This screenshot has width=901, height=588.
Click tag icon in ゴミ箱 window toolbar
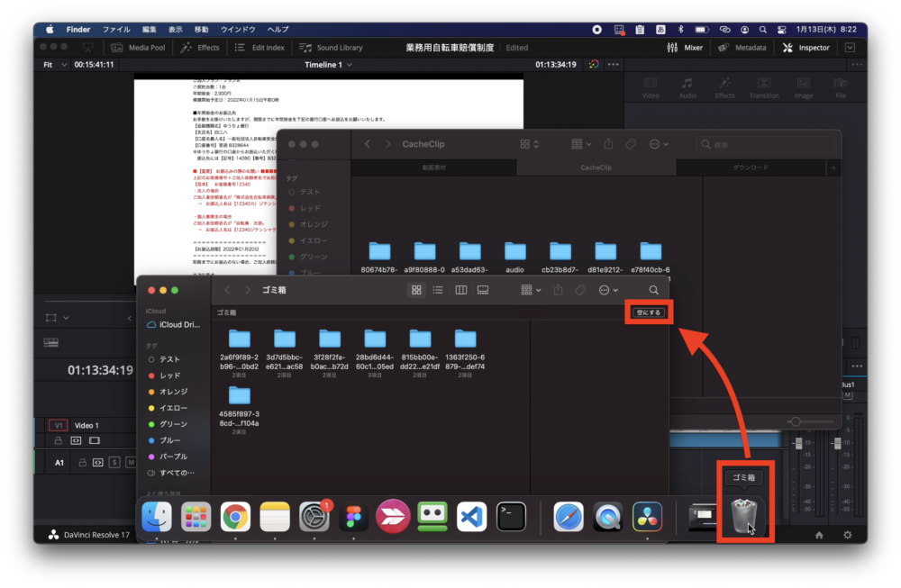tap(580, 290)
